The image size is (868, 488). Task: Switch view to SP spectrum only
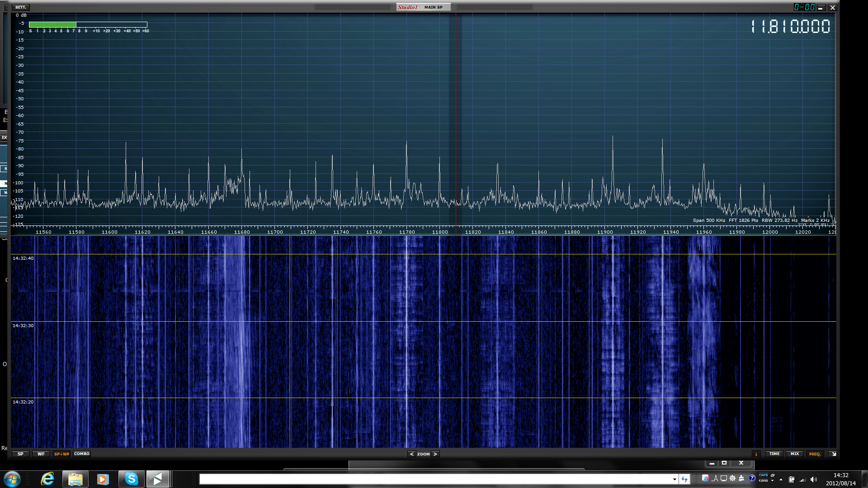tap(20, 454)
